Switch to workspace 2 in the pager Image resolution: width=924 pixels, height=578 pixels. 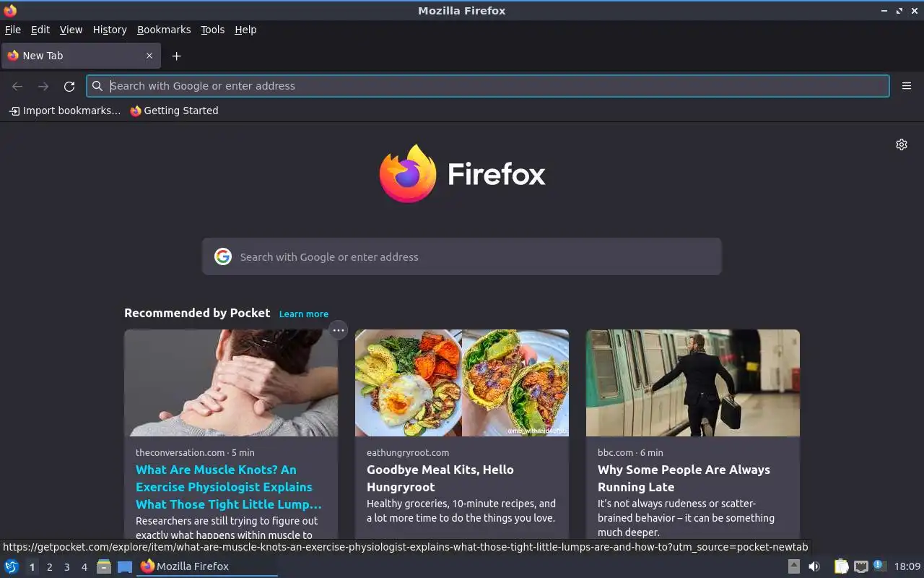[49, 567]
